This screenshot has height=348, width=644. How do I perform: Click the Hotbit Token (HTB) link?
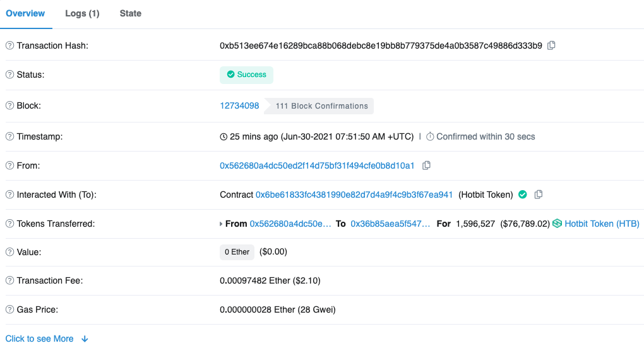click(x=602, y=224)
